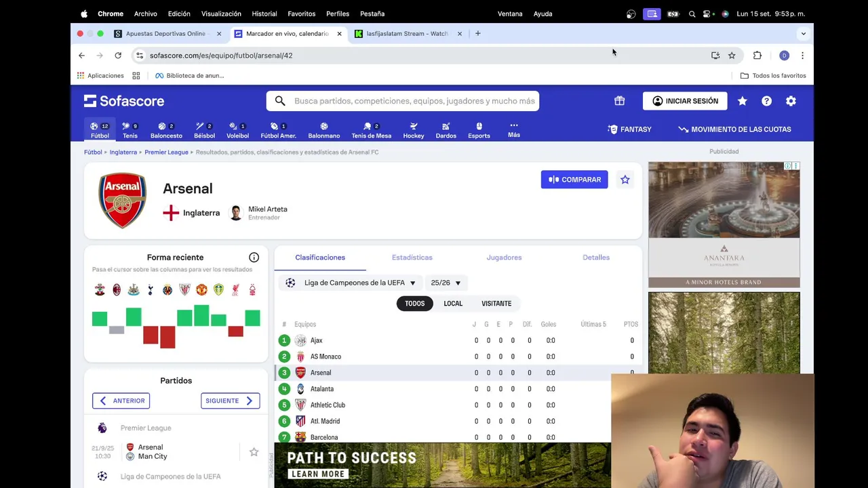Screen dimensions: 868x488
Task: Open the FANTASY link
Action: [x=629, y=129]
